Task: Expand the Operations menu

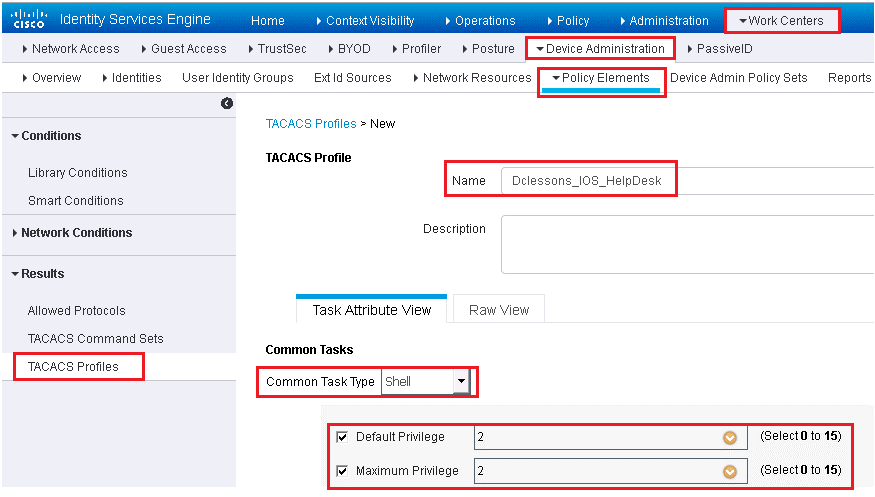Action: (x=480, y=21)
